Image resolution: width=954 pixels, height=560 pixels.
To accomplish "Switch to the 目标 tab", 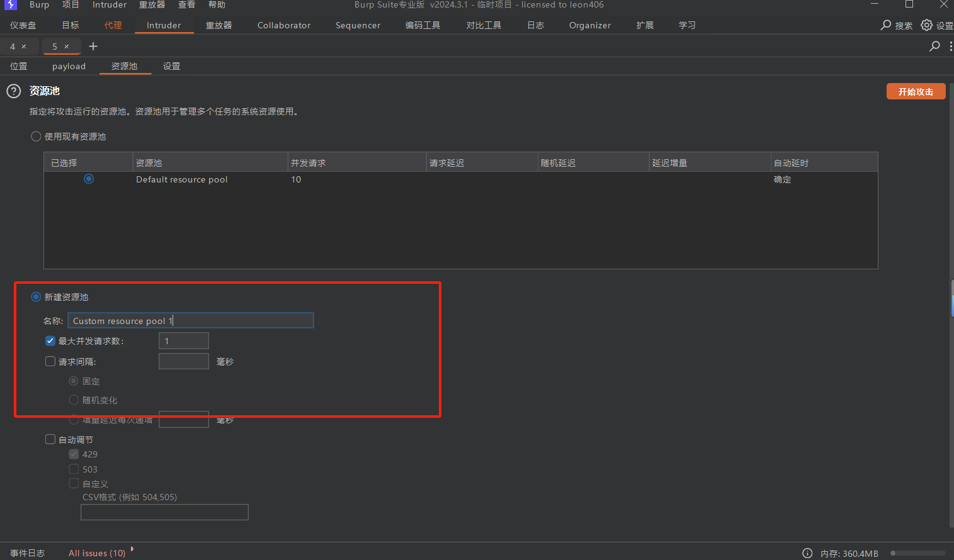I will click(71, 25).
